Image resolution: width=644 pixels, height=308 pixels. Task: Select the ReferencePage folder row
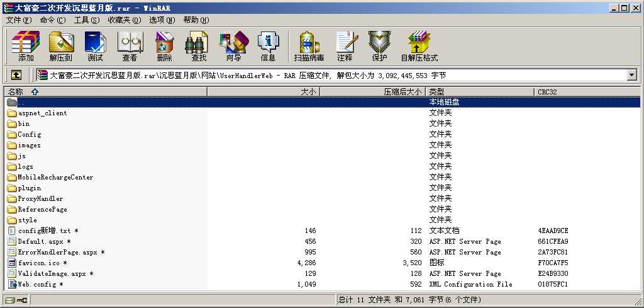[322, 209]
